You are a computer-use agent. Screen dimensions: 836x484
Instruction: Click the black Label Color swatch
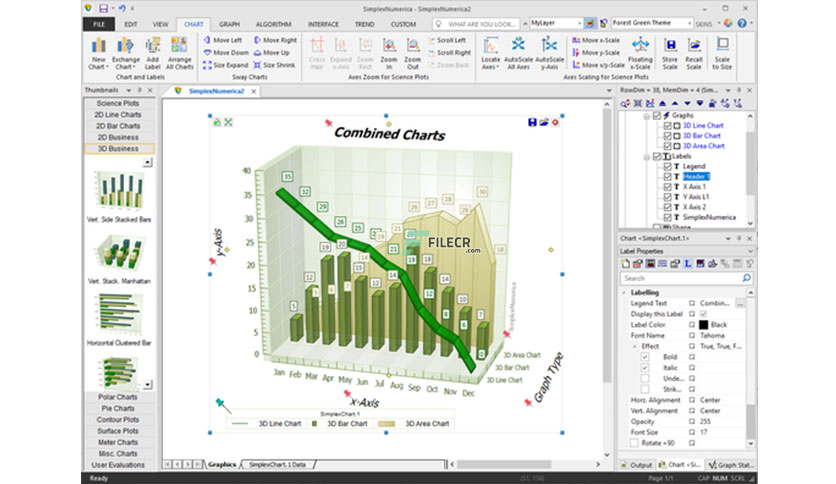click(x=703, y=325)
